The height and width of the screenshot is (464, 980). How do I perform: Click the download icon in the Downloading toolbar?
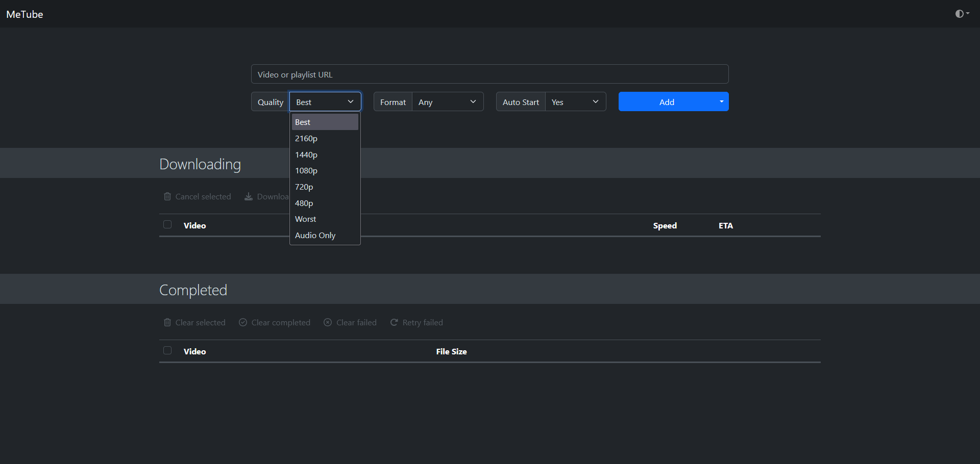[249, 196]
